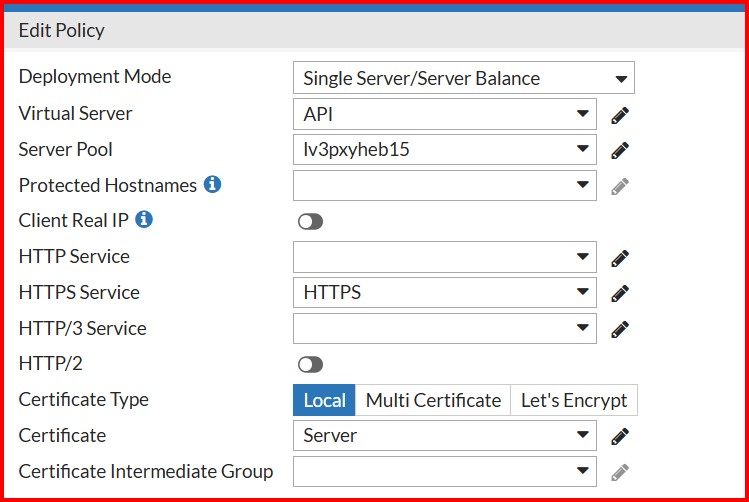Edit the HTTP/3 Service entry
The image size is (749, 502).
tap(620, 329)
